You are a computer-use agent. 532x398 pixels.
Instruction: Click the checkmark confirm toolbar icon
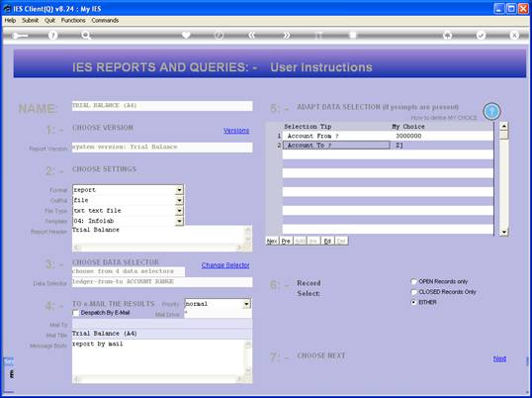click(482, 35)
